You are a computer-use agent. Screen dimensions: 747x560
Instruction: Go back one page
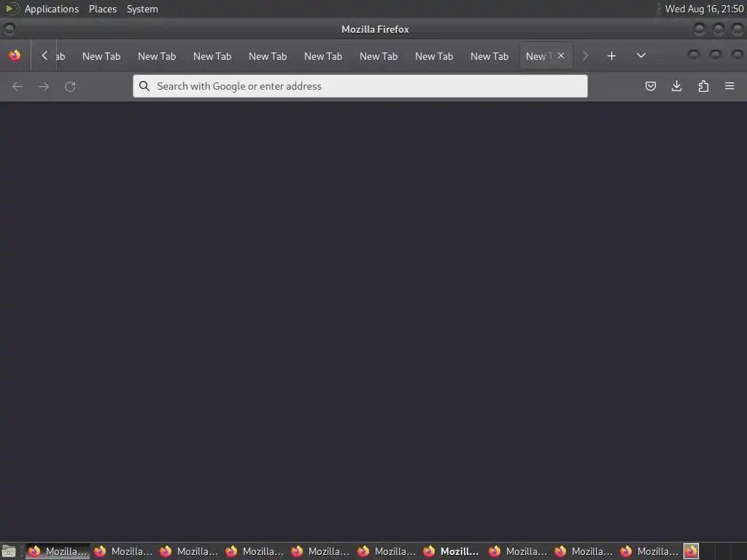(18, 87)
